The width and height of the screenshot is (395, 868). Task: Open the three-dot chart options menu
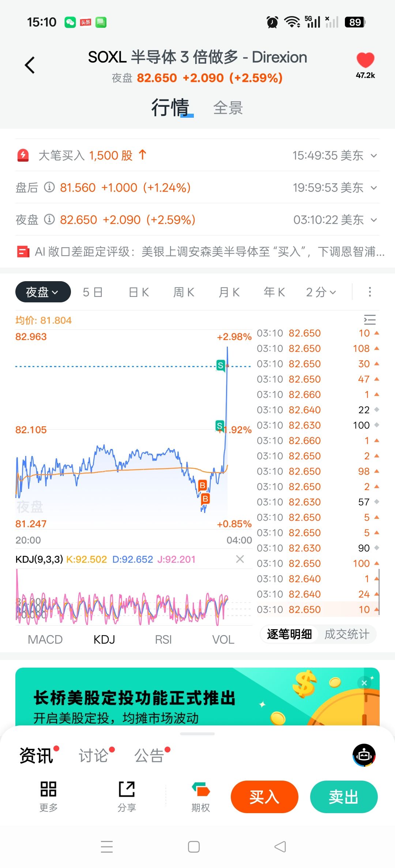pos(370,292)
